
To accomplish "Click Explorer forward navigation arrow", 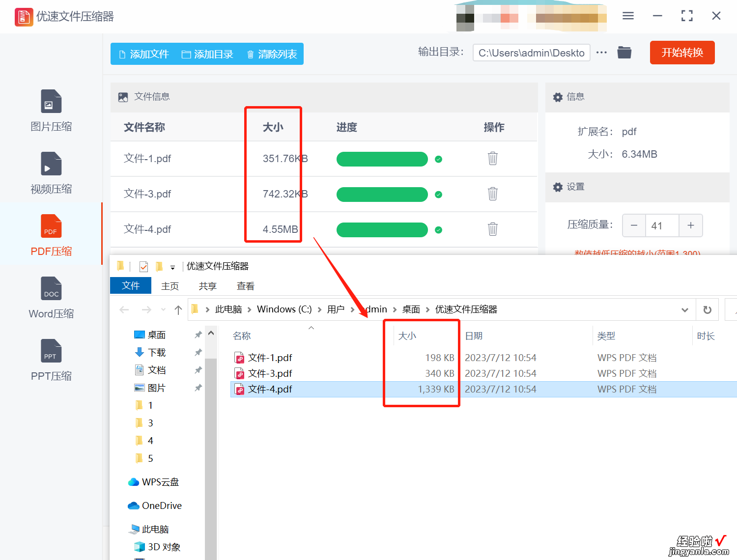I will tap(146, 309).
